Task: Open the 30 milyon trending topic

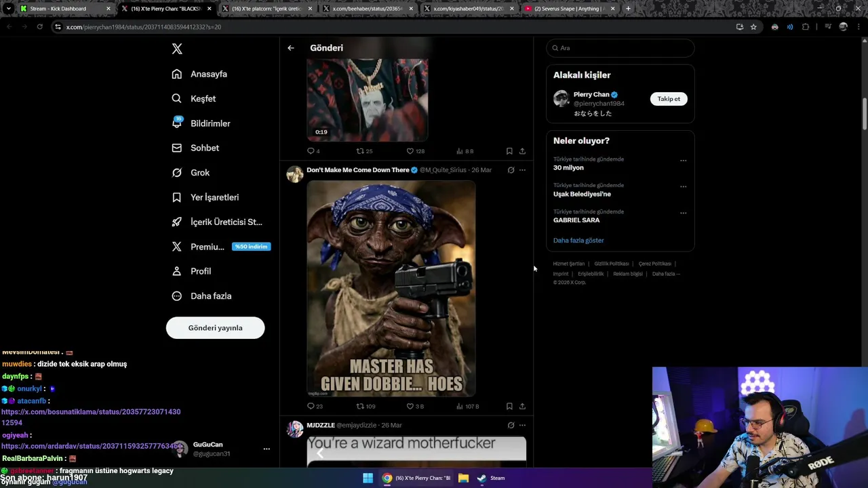Action: pos(568,167)
